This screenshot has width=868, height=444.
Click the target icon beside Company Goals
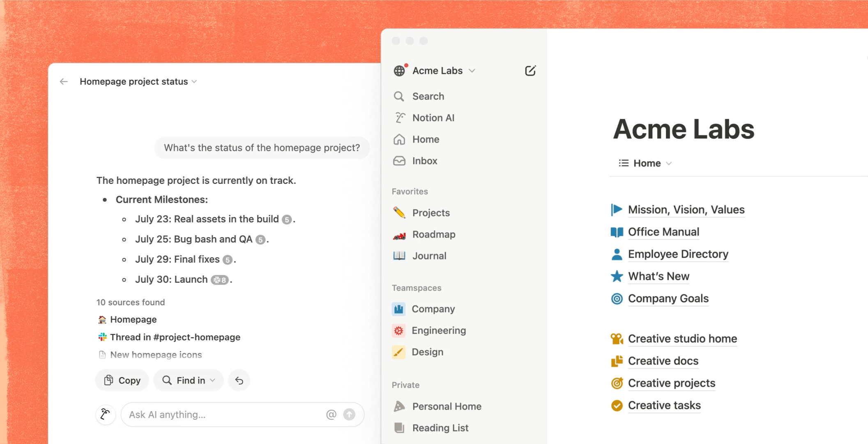pos(617,298)
